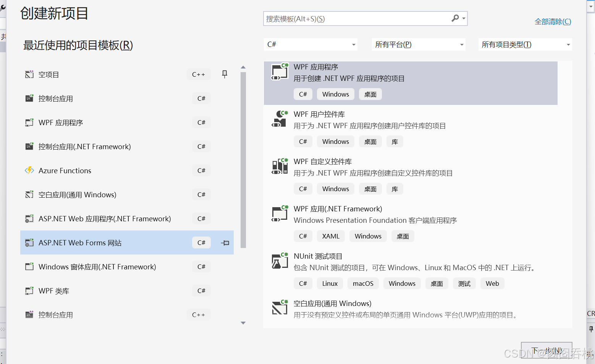This screenshot has width=595, height=364.
Task: Click the XAML tag under WPF 应用(.NET Framework)
Action: 331,236
